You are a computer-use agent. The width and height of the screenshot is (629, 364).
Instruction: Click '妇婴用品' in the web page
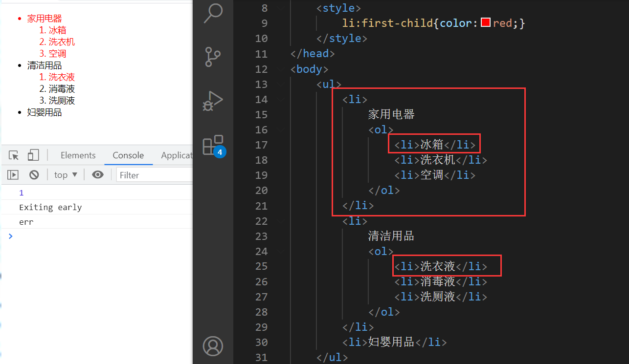45,112
